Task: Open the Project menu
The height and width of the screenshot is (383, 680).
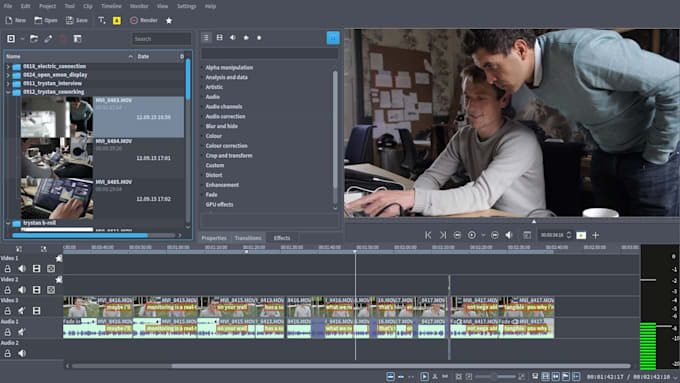Action: 47,6
